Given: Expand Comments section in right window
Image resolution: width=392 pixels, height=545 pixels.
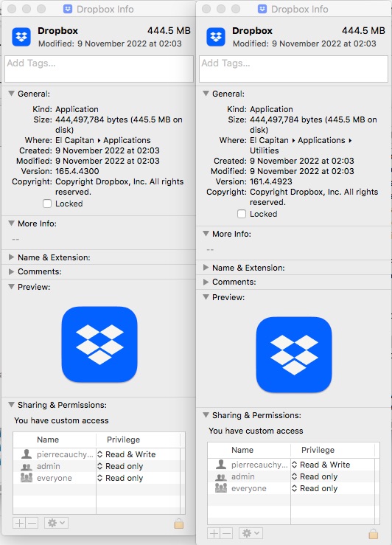Looking at the screenshot, I should [x=206, y=282].
